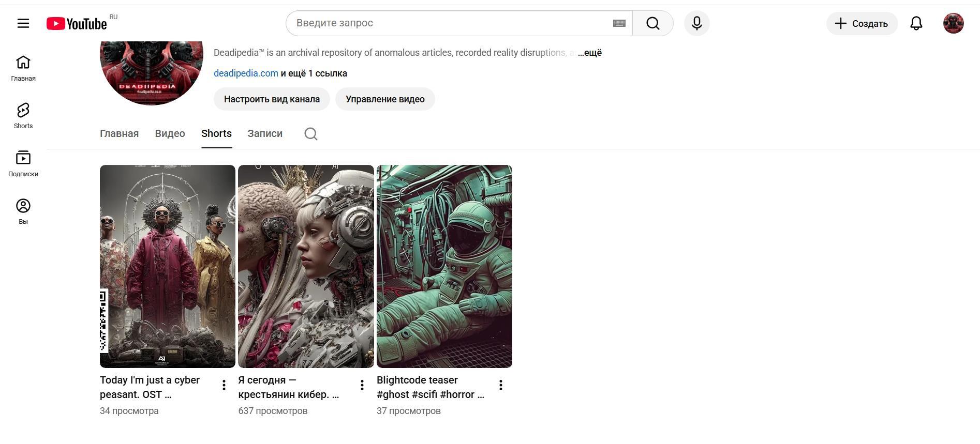Click the Создать button
The width and height of the screenshot is (980, 444).
pyautogui.click(x=862, y=23)
